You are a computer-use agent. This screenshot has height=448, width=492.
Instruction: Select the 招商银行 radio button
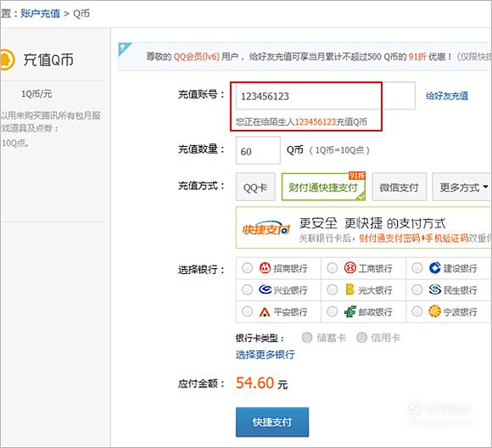pyautogui.click(x=247, y=268)
